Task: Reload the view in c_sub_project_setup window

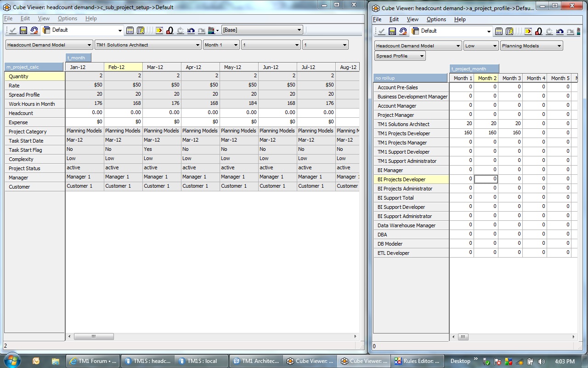Action: (x=34, y=30)
